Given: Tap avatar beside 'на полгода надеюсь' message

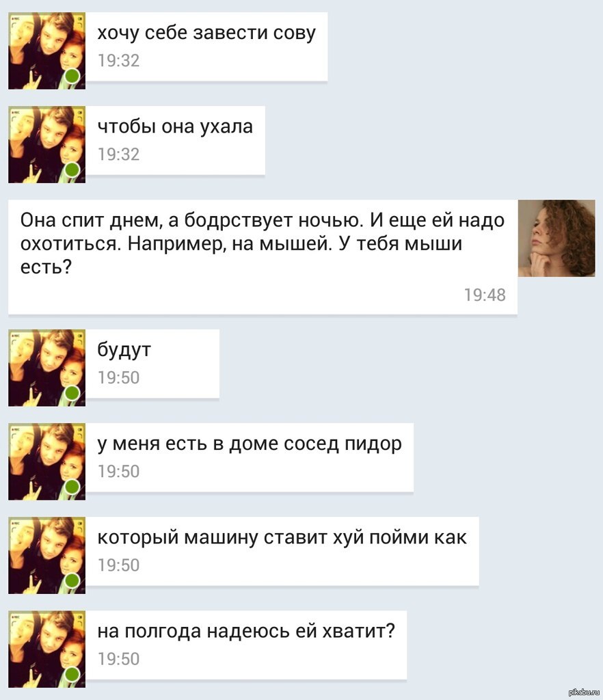Looking at the screenshot, I should point(47,649).
